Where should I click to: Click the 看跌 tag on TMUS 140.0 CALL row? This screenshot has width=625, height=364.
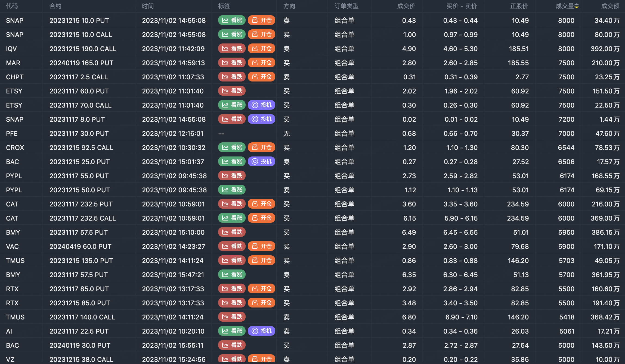[232, 317]
